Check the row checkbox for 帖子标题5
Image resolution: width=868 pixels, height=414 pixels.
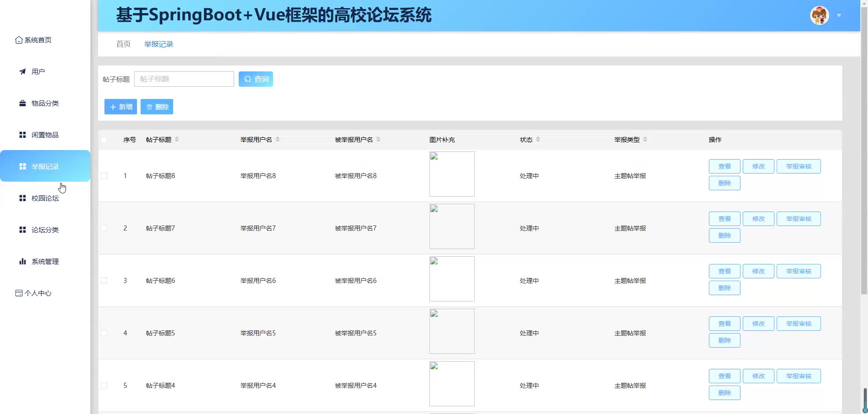pos(104,333)
